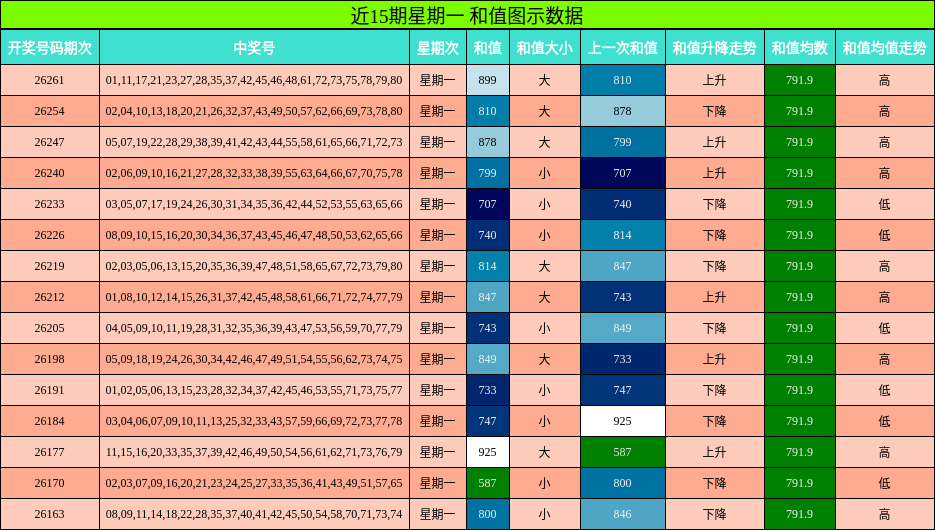Select issue number 26212
Image resolution: width=935 pixels, height=530 pixels.
point(49,297)
